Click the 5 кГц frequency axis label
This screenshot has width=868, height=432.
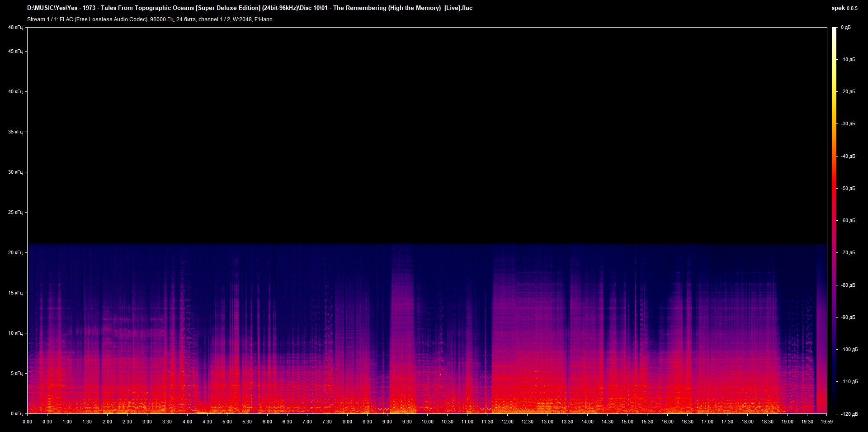(x=17, y=373)
